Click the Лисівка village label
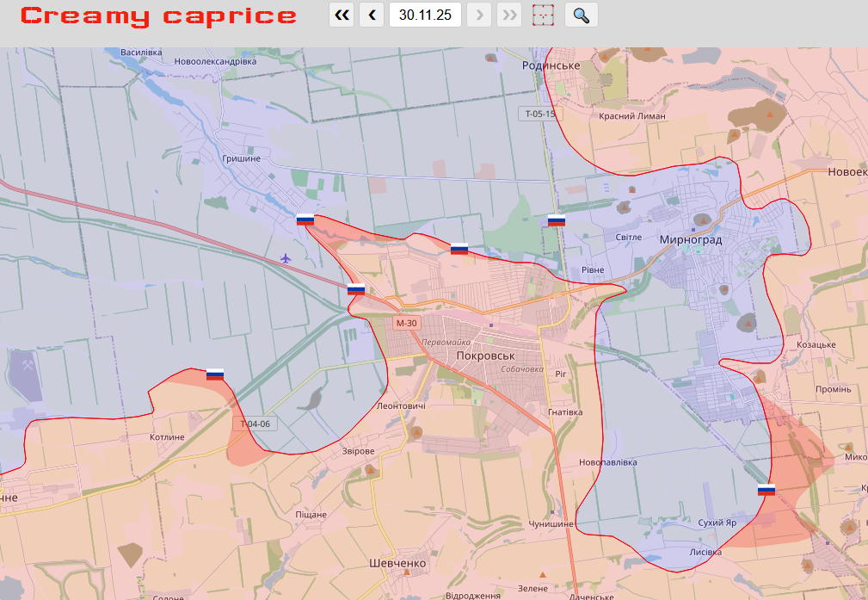 705,552
